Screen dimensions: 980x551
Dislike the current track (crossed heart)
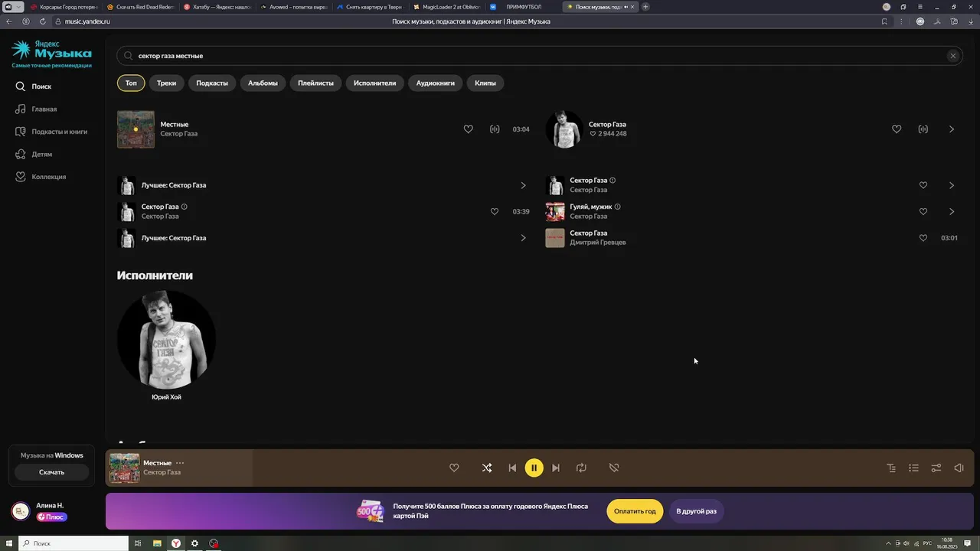614,468
